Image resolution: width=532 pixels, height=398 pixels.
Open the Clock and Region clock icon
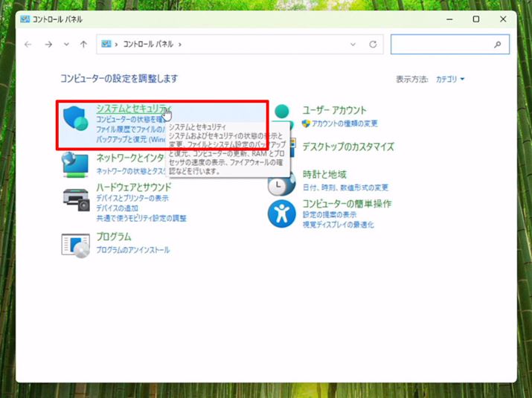tap(280, 184)
